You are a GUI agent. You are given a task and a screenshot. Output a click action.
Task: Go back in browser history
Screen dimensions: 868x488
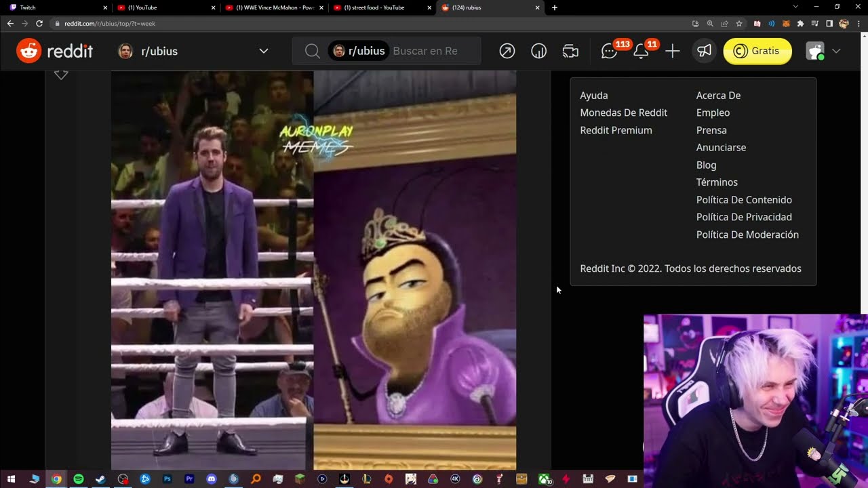point(10,23)
